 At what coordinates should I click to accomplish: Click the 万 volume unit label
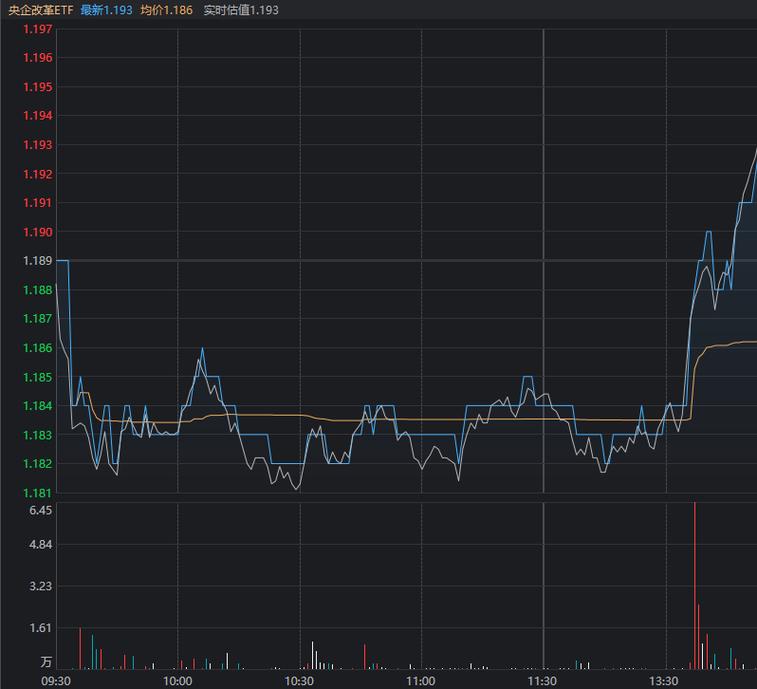pos(46,662)
